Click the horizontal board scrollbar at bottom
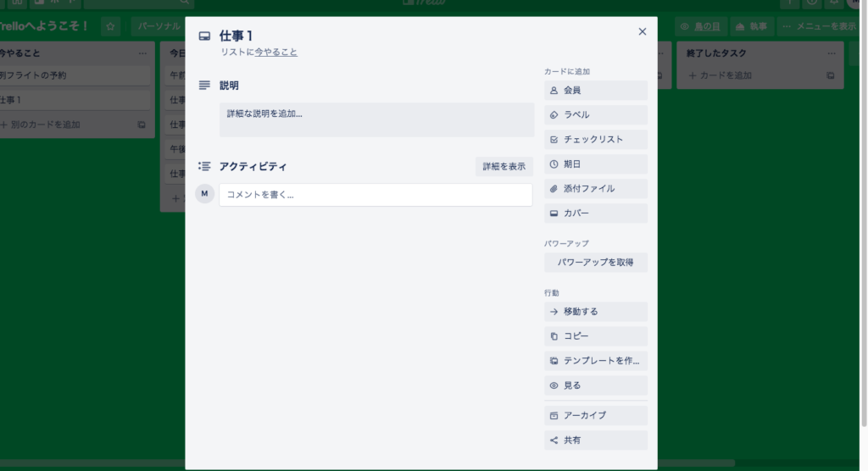Image resolution: width=868 pixels, height=471 pixels. pyautogui.click(x=368, y=463)
